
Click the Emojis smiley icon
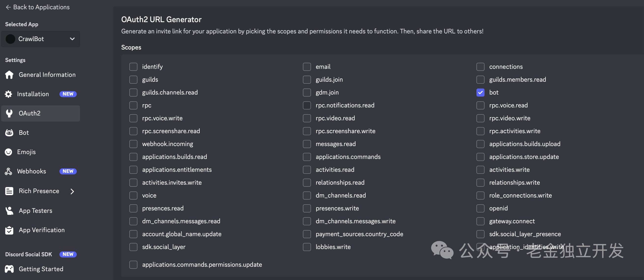pos(9,152)
